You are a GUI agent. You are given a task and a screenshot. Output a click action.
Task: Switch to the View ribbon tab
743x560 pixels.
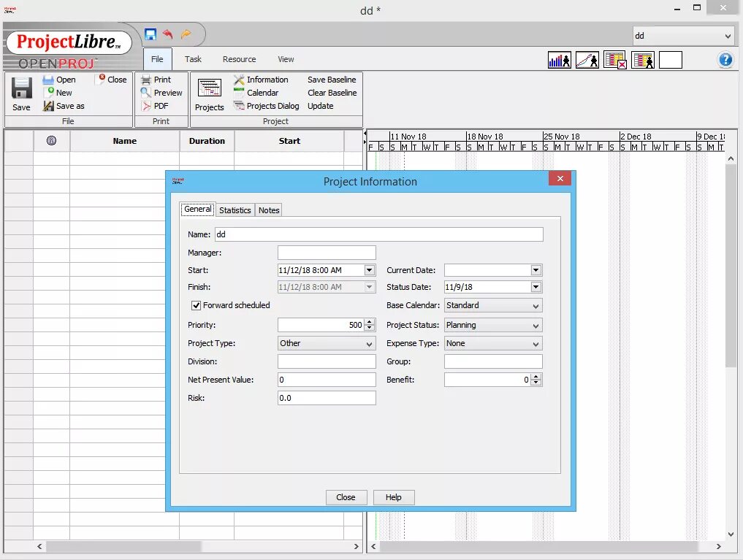(x=286, y=59)
